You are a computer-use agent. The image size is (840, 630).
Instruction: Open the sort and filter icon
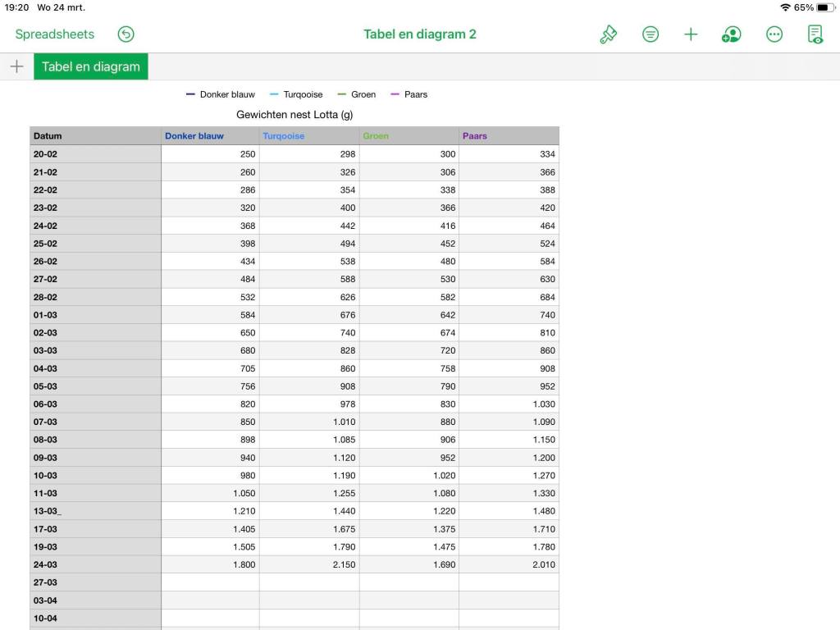tap(651, 34)
